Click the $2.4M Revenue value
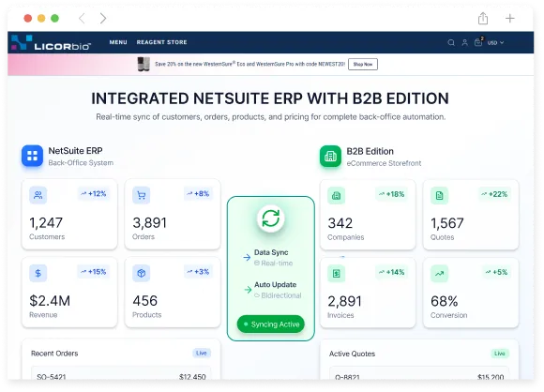This screenshot has height=392, width=544. coord(50,301)
